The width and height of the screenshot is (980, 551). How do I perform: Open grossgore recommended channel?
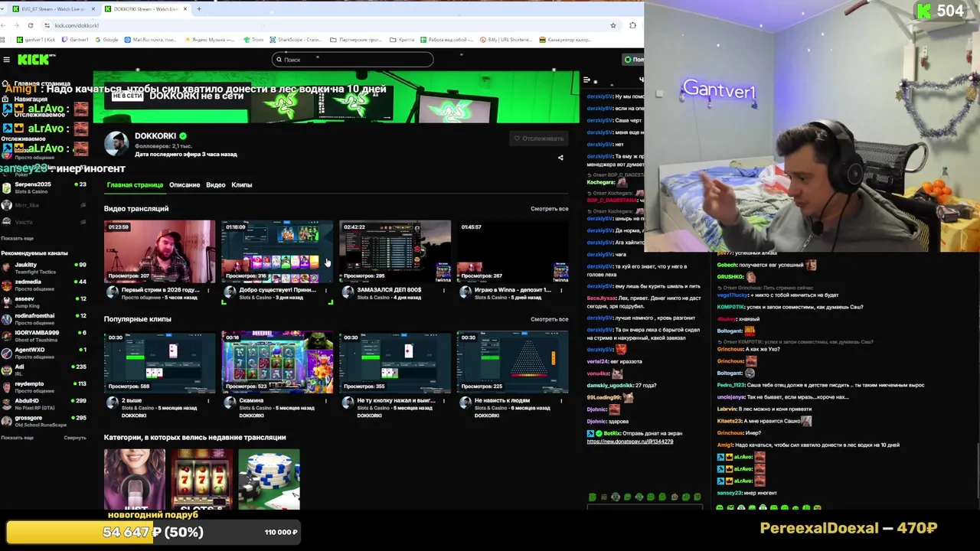coord(44,421)
